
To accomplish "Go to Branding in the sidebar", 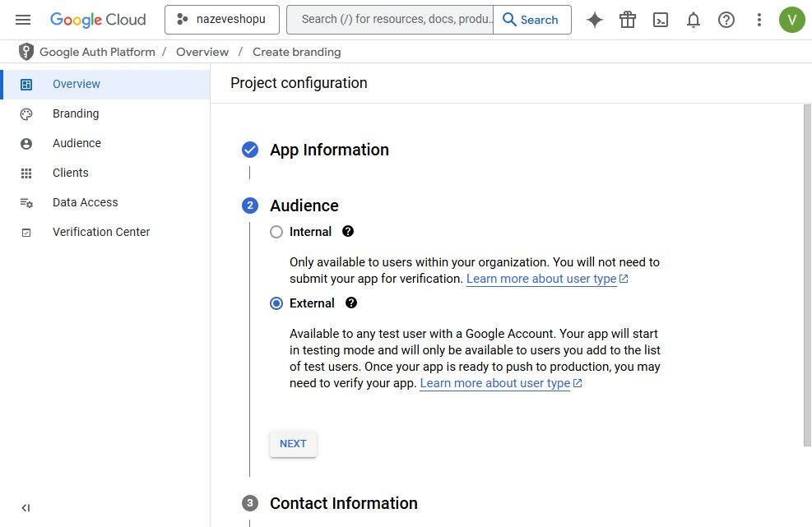I will click(76, 113).
